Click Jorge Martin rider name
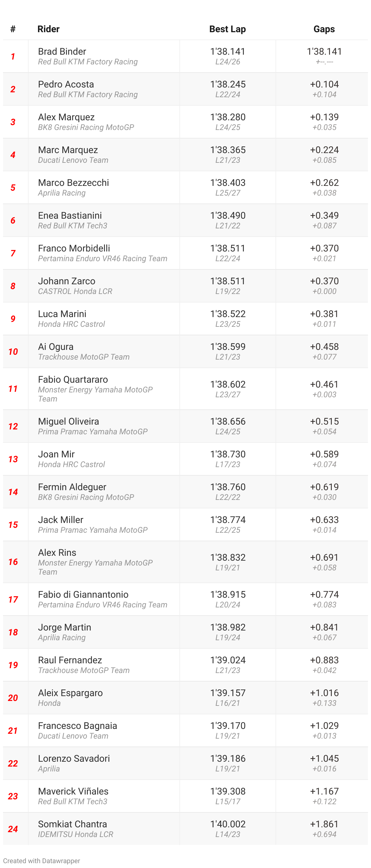This screenshot has height=868, width=371. [64, 627]
